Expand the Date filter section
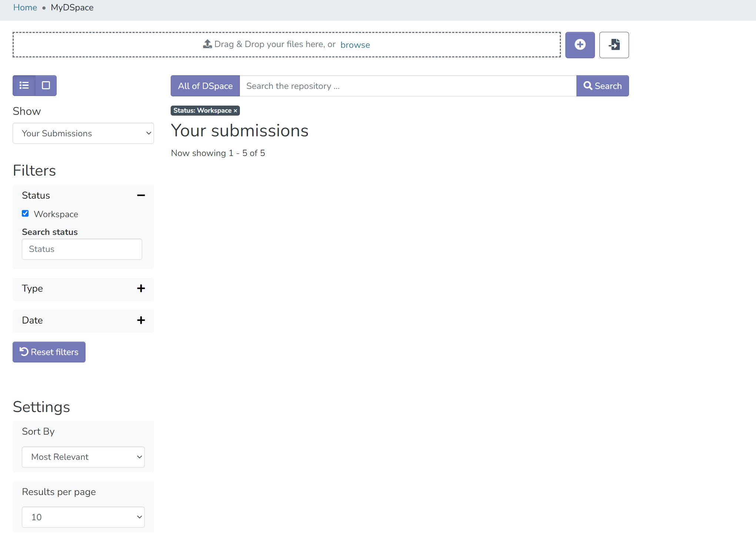 [141, 321]
